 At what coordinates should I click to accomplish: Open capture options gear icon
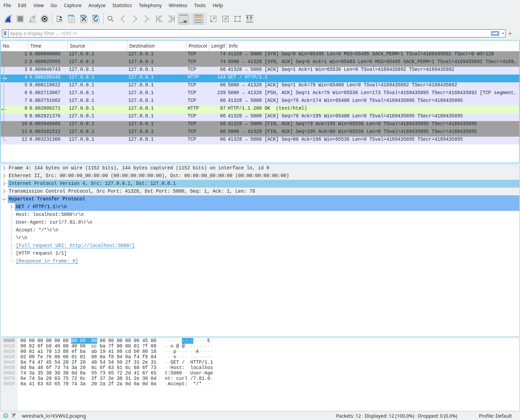[x=45, y=19]
